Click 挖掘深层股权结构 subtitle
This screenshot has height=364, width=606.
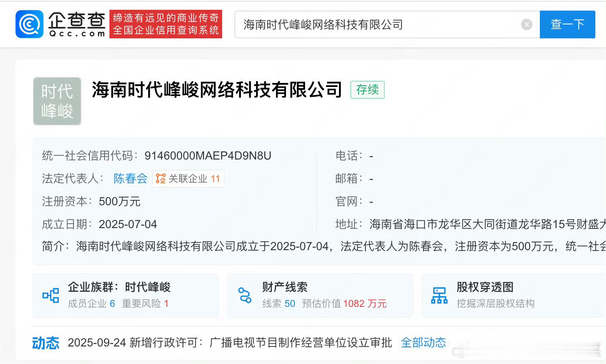[495, 304]
